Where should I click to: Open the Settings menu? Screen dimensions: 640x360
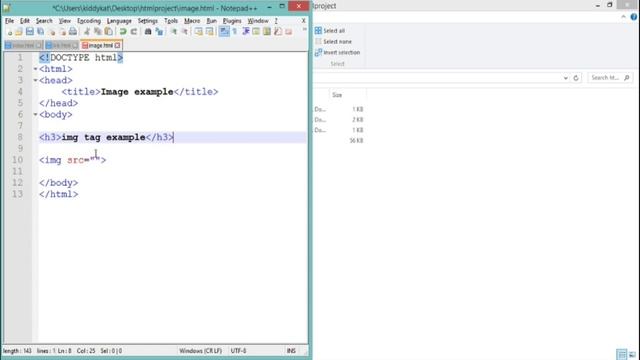tap(147, 21)
